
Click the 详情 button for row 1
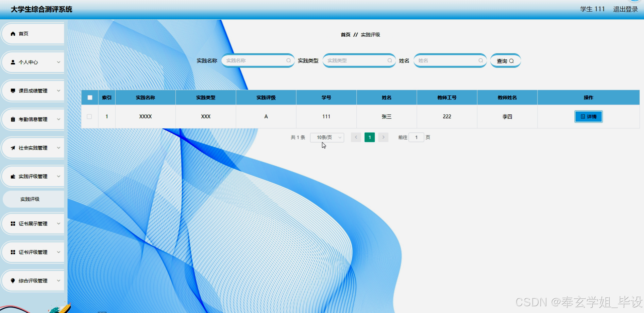[x=588, y=116]
